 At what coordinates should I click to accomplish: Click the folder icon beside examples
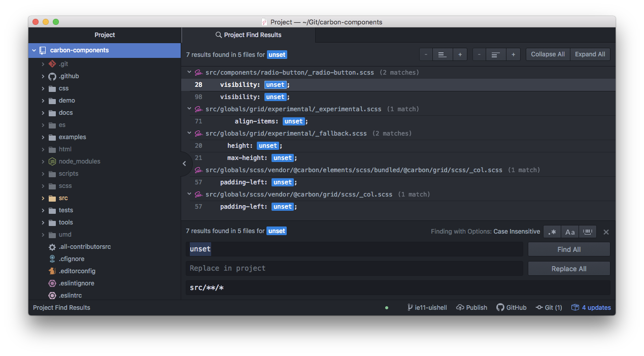tap(52, 137)
